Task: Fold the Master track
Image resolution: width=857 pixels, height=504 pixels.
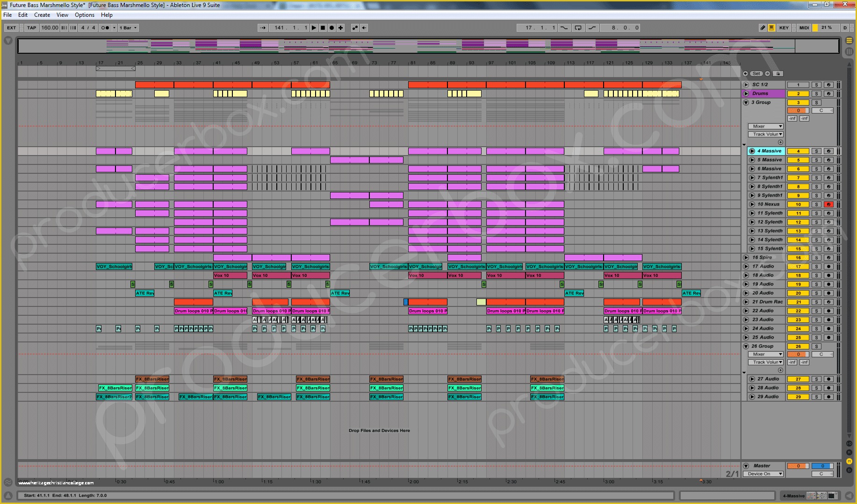Action: tap(746, 466)
